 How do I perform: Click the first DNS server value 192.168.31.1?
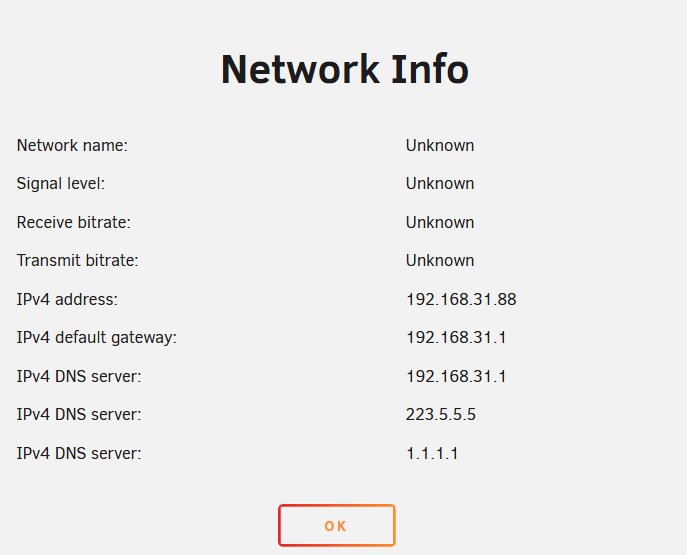click(x=456, y=376)
